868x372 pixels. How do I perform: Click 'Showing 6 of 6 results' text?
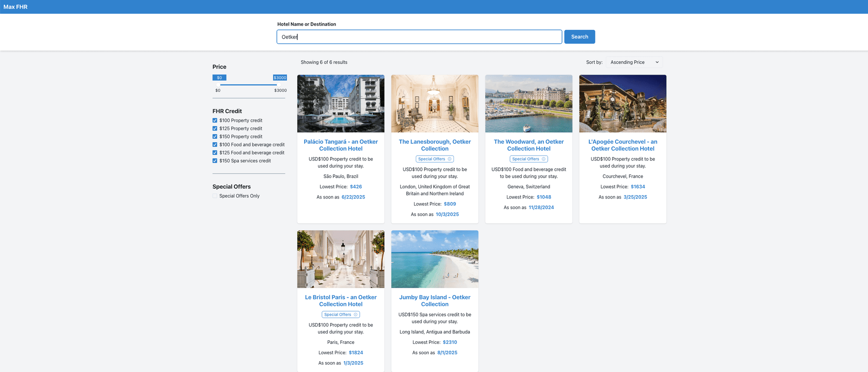pyautogui.click(x=324, y=62)
